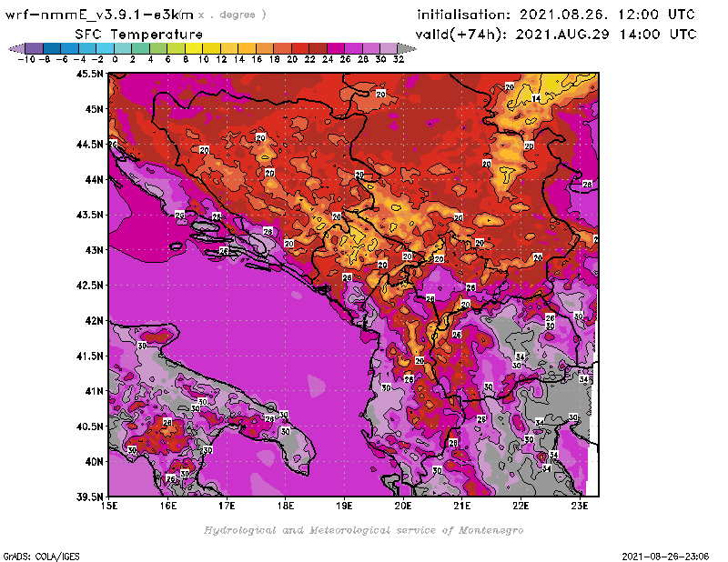Click the 45.5N latitude axis label
This screenshot has width=728, height=562.
coord(89,74)
